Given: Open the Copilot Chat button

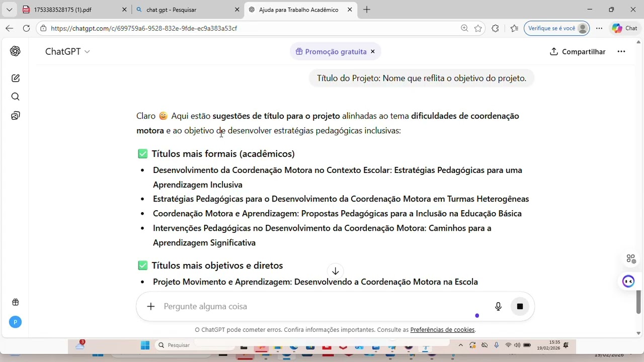Looking at the screenshot, I should pos(625,28).
